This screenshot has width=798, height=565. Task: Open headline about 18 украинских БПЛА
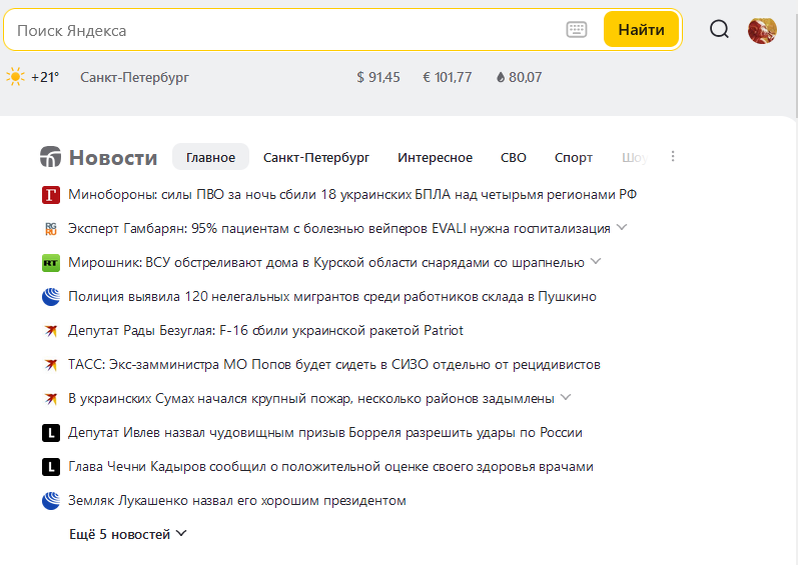pos(352,194)
